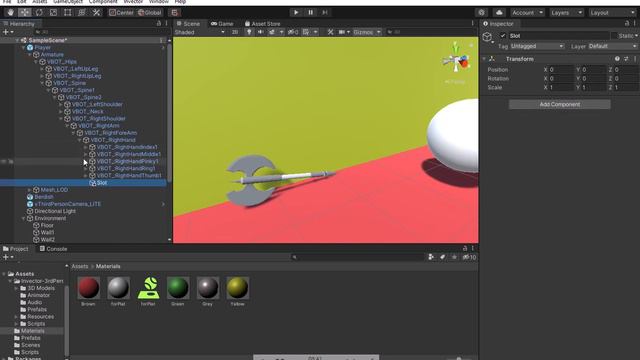Viewport: 640px width, 360px height.
Task: Switch to the Asset Store tab
Action: [x=262, y=24]
